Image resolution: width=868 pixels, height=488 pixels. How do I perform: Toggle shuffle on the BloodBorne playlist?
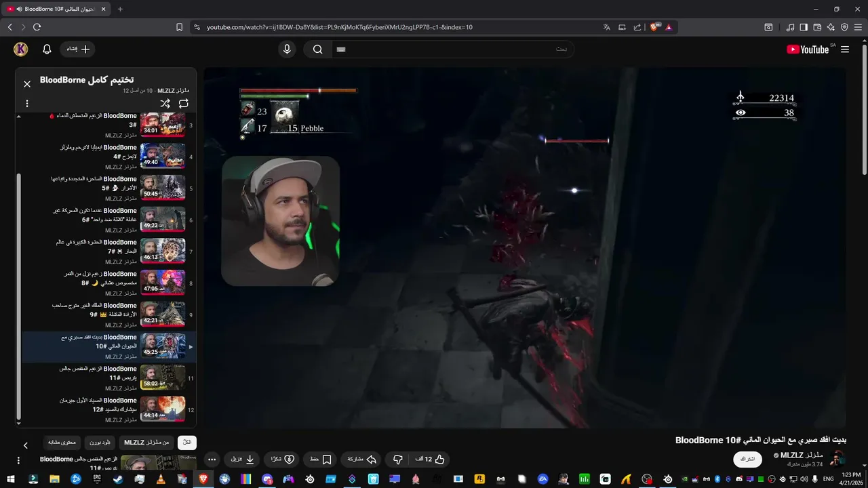click(x=165, y=104)
